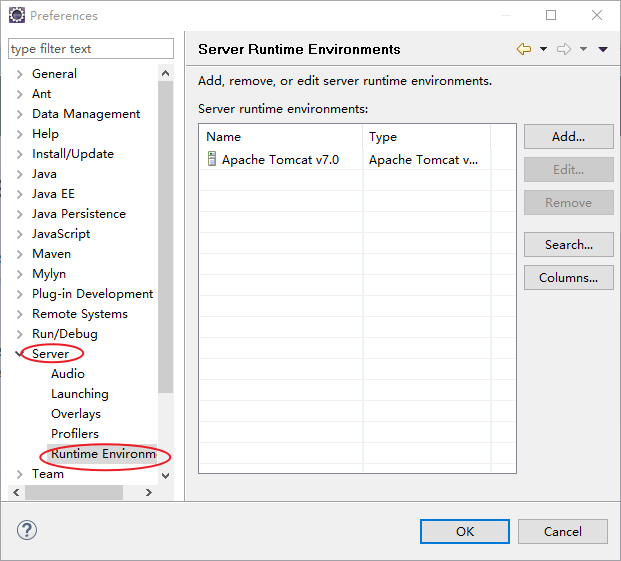Image resolution: width=621 pixels, height=561 pixels.
Task: Expand the Maven node arrow
Action: [x=19, y=254]
